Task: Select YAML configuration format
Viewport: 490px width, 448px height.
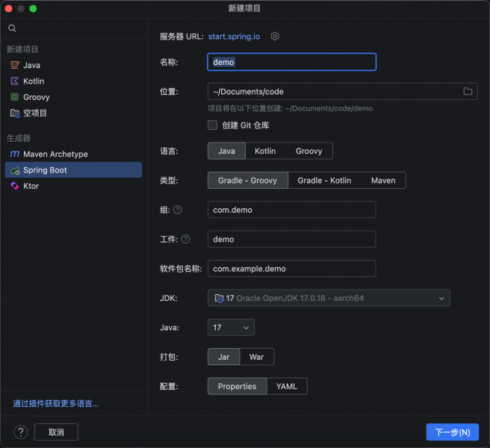Action: (x=287, y=386)
